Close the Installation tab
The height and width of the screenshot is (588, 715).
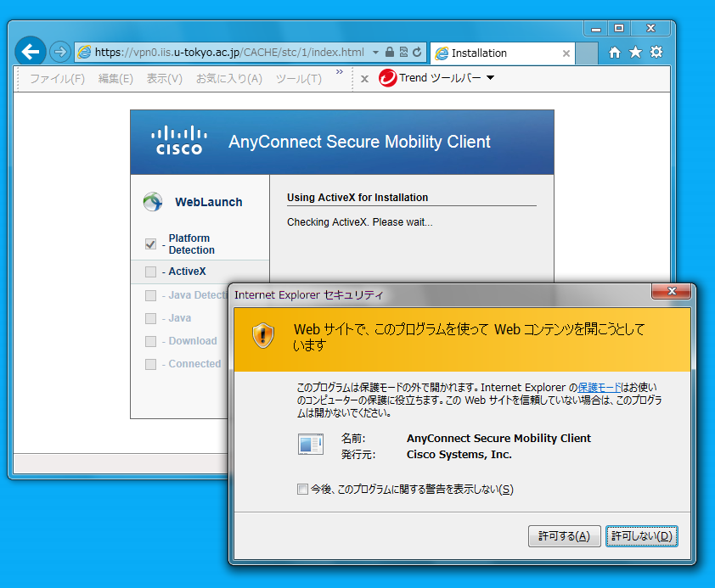(566, 53)
